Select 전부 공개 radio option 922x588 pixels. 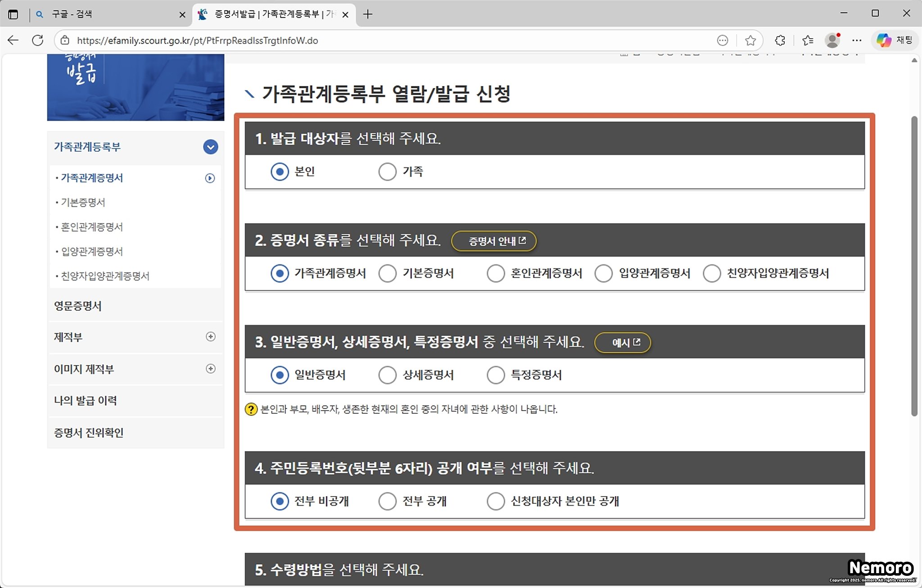click(387, 501)
